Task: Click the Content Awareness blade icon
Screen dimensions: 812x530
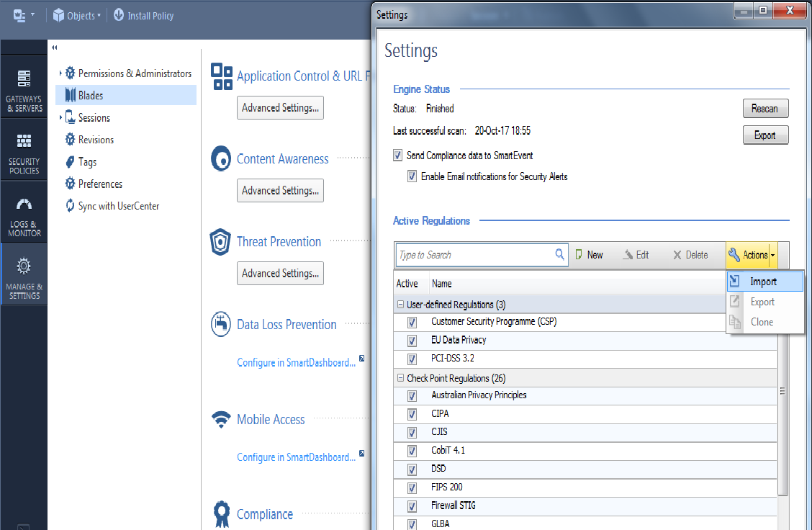Action: click(x=221, y=158)
